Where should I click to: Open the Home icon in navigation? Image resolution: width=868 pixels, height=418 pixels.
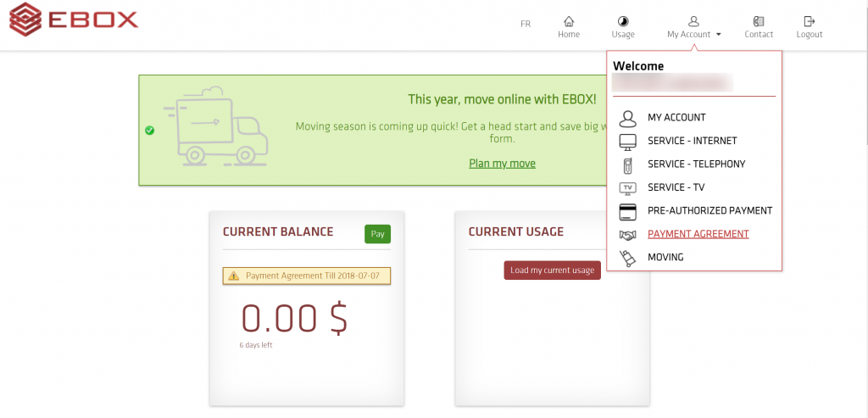[569, 21]
